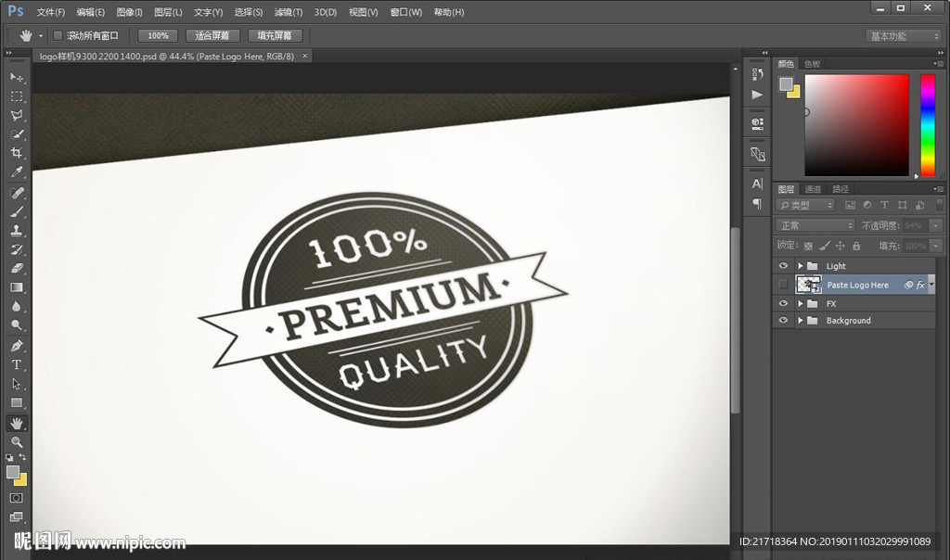The width and height of the screenshot is (950, 560).
Task: Expand the FX layer group
Action: pos(800,303)
